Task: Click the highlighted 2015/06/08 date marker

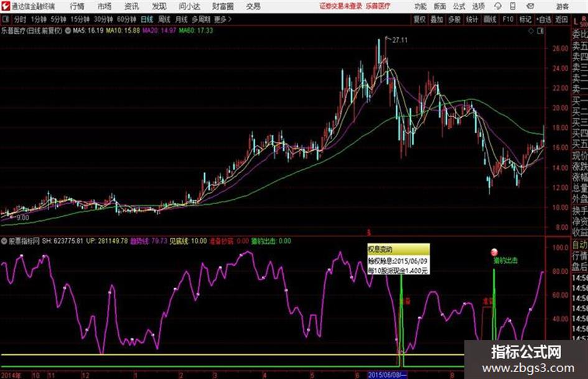Action: coord(387,375)
